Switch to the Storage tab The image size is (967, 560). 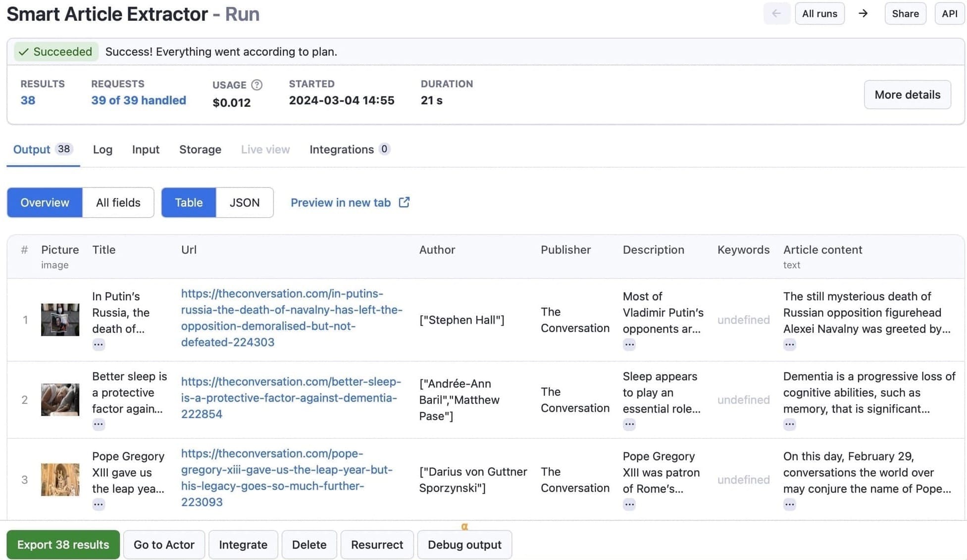pos(200,149)
